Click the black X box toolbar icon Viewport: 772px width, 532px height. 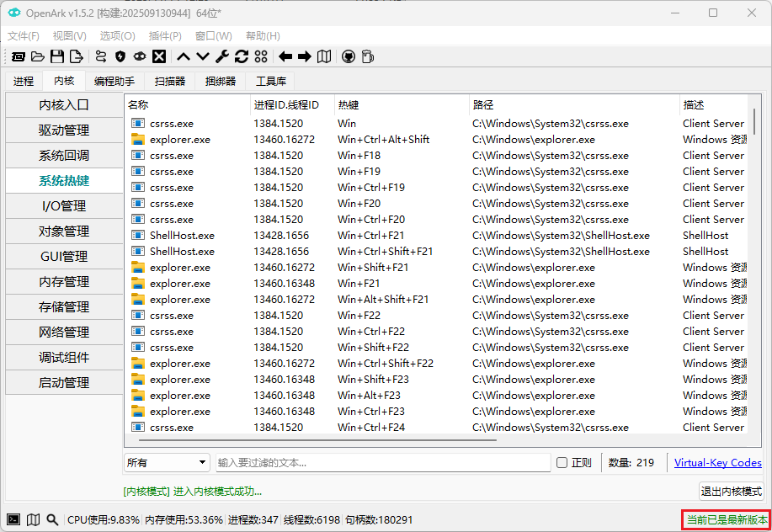point(159,56)
